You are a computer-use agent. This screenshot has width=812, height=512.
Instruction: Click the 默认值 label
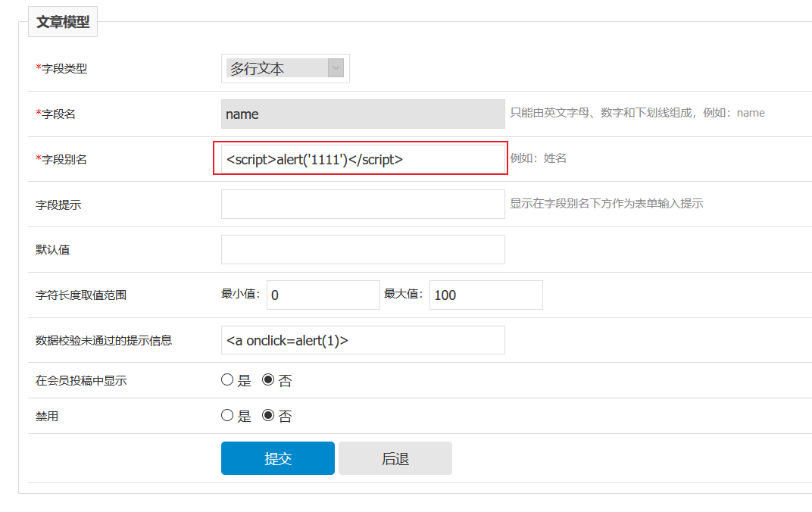pos(52,249)
